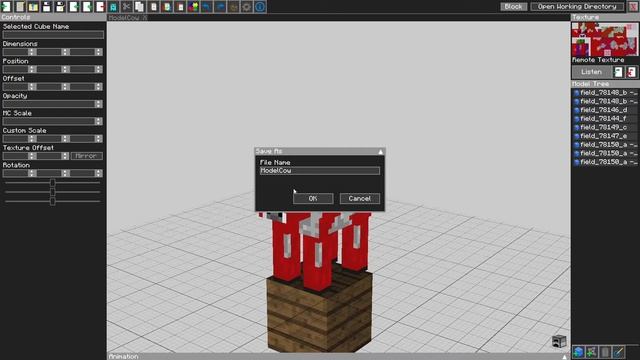The height and width of the screenshot is (360, 640).
Task: Click the Edit Project toolbar icon
Action: tap(20, 7)
